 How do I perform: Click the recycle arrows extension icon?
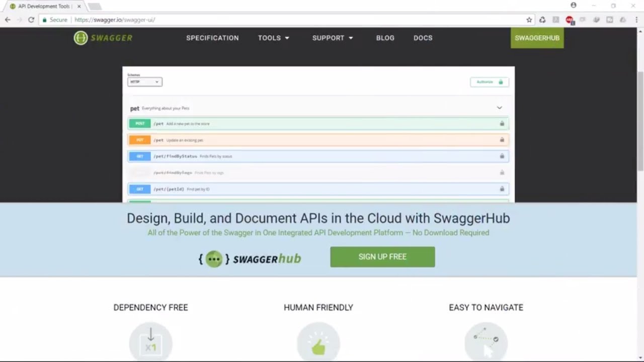(x=542, y=20)
